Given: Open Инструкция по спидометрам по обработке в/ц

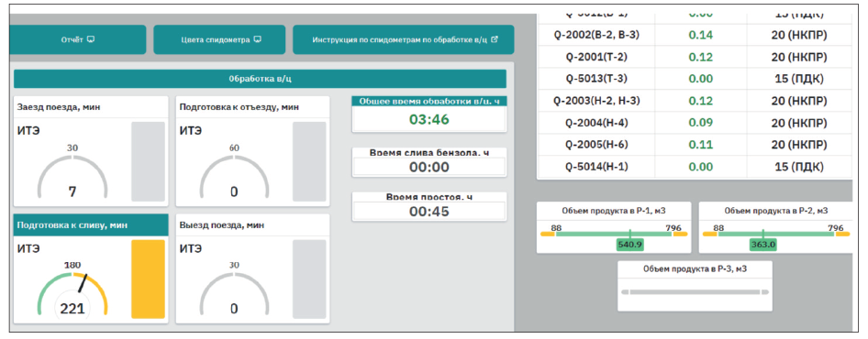Looking at the screenshot, I should (403, 39).
